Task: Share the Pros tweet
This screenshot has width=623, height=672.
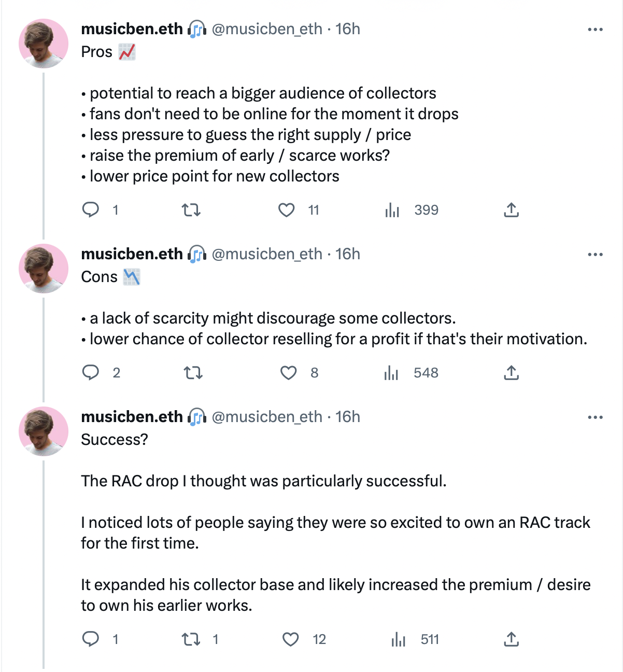Action: 511,210
